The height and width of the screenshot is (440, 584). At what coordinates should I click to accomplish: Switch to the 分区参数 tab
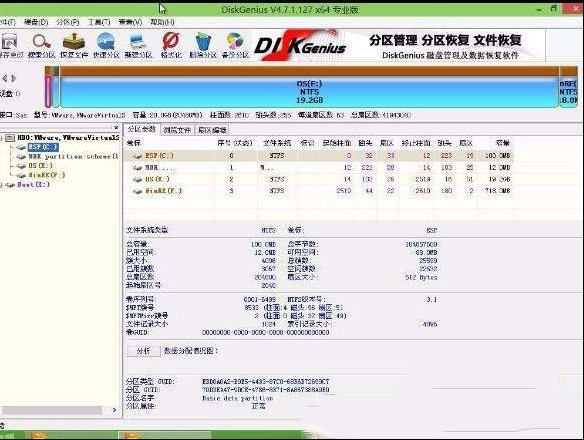pyautogui.click(x=142, y=129)
